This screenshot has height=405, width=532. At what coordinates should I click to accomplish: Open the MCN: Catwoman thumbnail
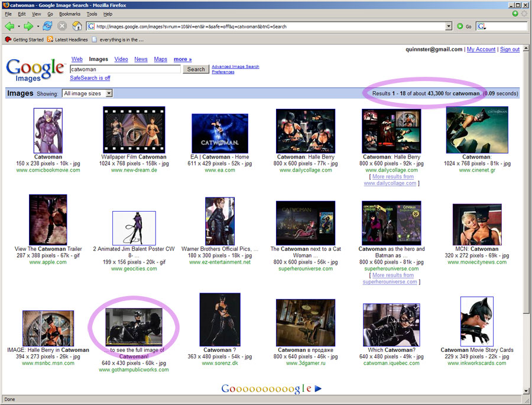[x=477, y=225]
